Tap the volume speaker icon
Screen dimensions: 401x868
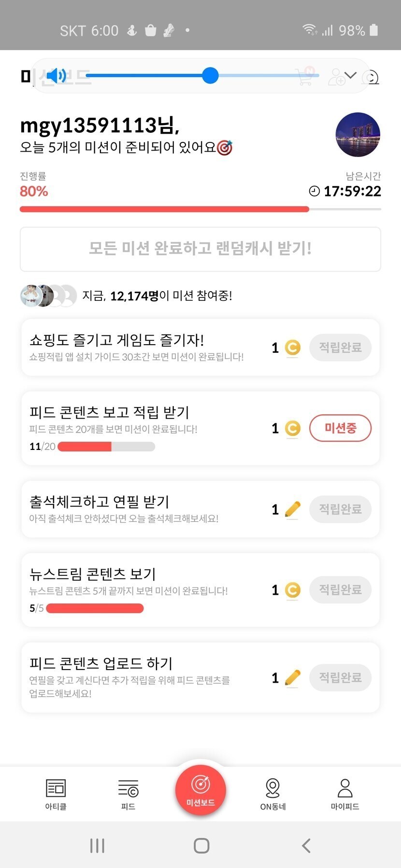[56, 76]
